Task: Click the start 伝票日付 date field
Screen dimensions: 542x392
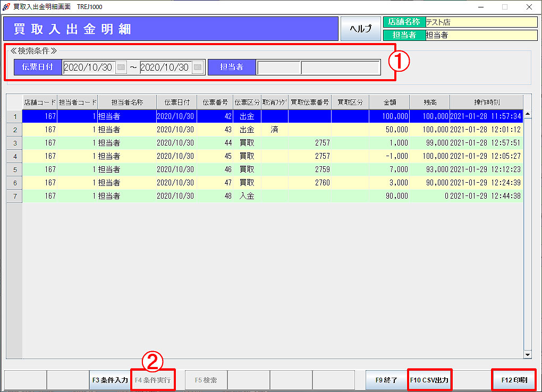Action: point(88,67)
